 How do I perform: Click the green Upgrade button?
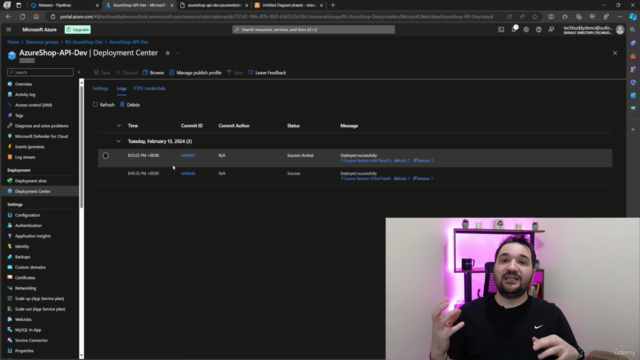pyautogui.click(x=78, y=30)
